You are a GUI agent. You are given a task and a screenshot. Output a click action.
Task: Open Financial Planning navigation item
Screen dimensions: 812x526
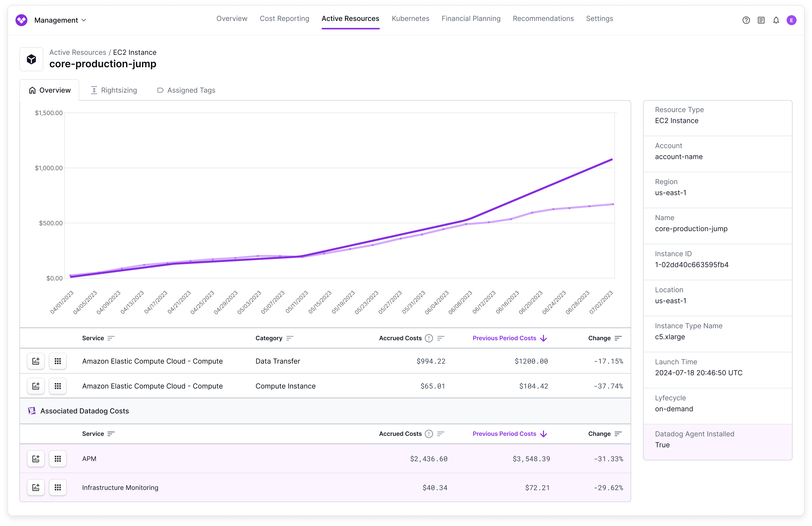coord(471,18)
